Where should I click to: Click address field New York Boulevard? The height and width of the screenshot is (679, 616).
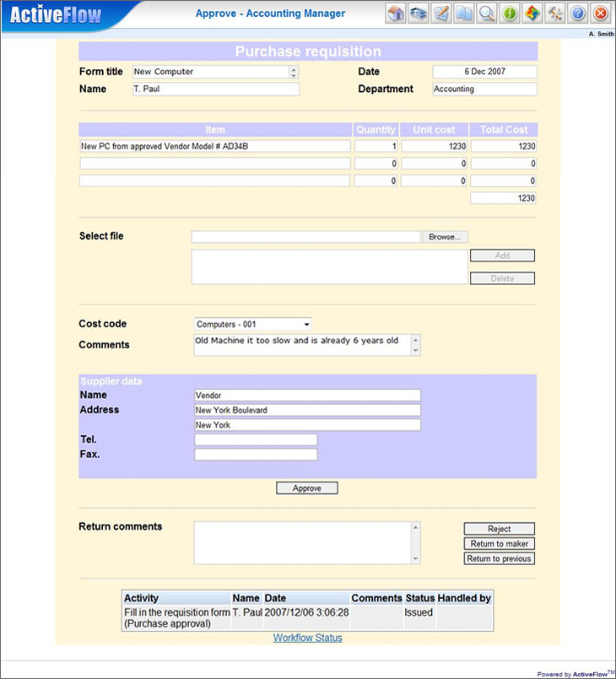(x=307, y=410)
